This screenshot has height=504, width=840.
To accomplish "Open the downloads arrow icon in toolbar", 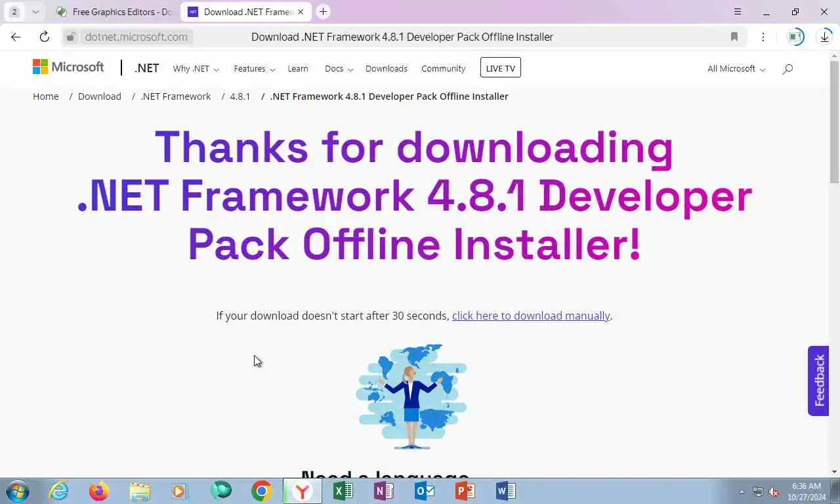I will (x=825, y=37).
